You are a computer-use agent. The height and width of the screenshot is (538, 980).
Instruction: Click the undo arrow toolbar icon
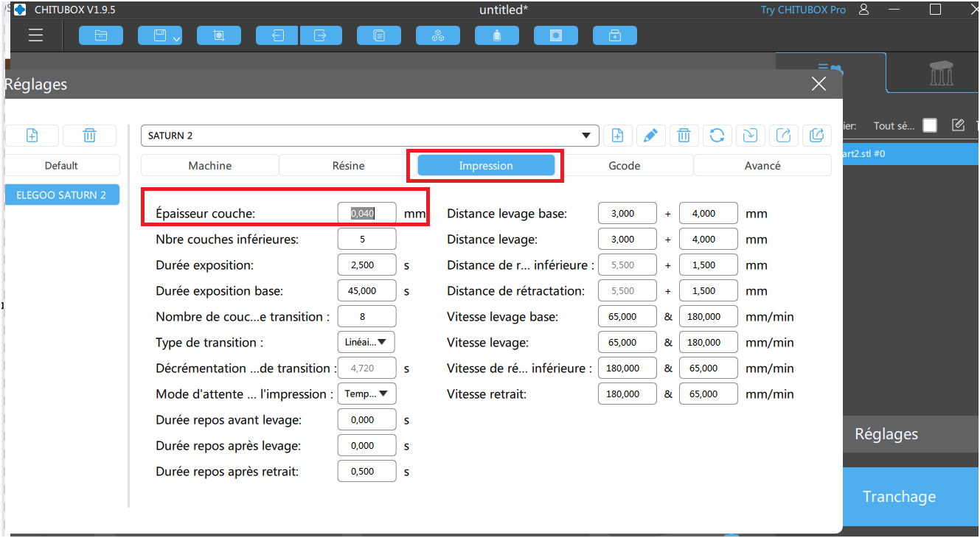277,35
